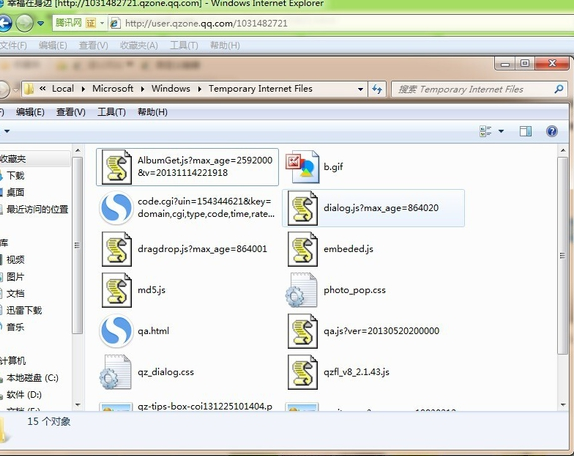
Task: Toggle the preview pane icon
Action: [526, 131]
